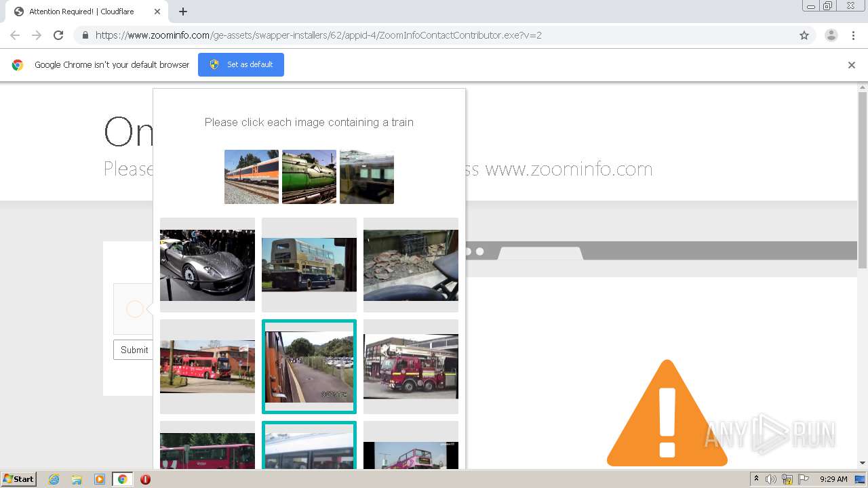The height and width of the screenshot is (488, 868).
Task: Click the network tray icon
Action: [x=787, y=479]
